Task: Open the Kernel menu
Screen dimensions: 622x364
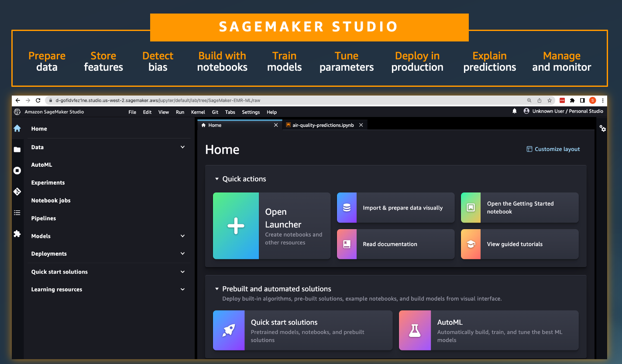Action: (x=198, y=112)
